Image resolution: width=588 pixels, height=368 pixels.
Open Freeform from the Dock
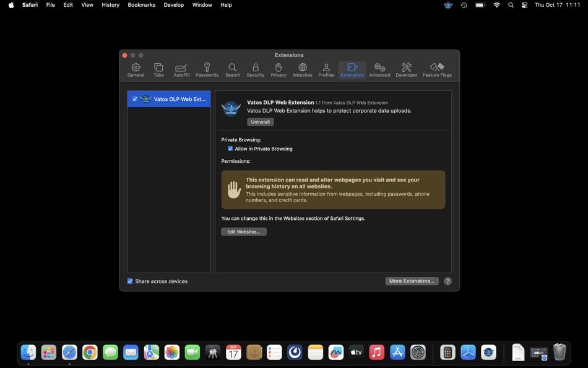336,353
